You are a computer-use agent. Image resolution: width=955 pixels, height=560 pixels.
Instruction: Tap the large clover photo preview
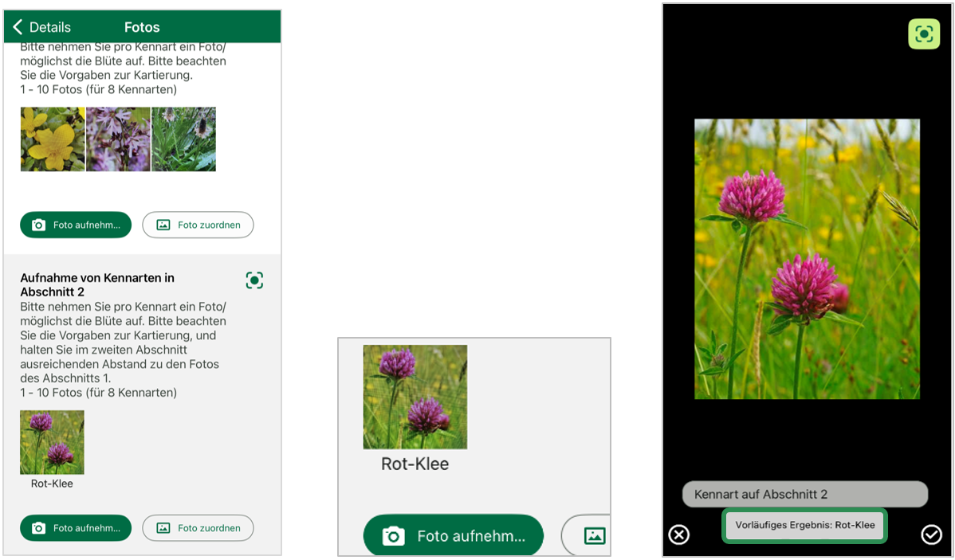807,259
